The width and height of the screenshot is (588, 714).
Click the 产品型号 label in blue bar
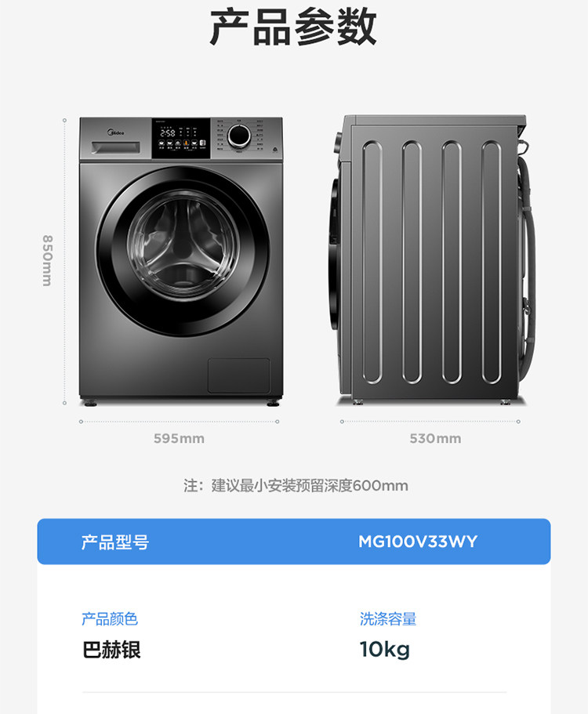pyautogui.click(x=115, y=542)
